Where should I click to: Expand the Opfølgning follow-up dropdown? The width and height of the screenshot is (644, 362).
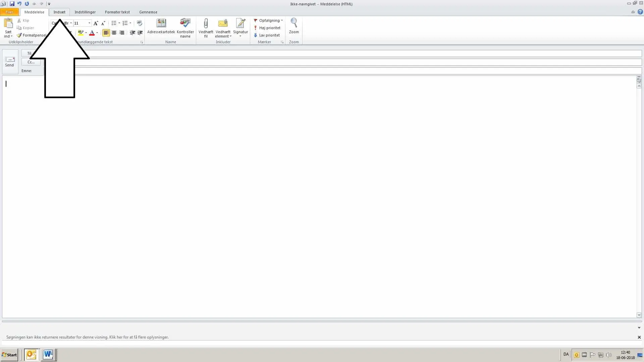pyautogui.click(x=282, y=20)
